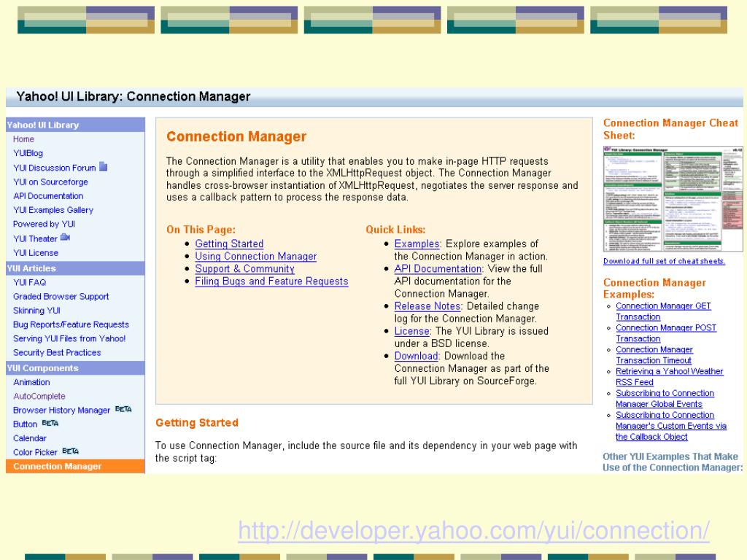The height and width of the screenshot is (560, 747).
Task: Jump to Support & Community section
Action: click(245, 268)
